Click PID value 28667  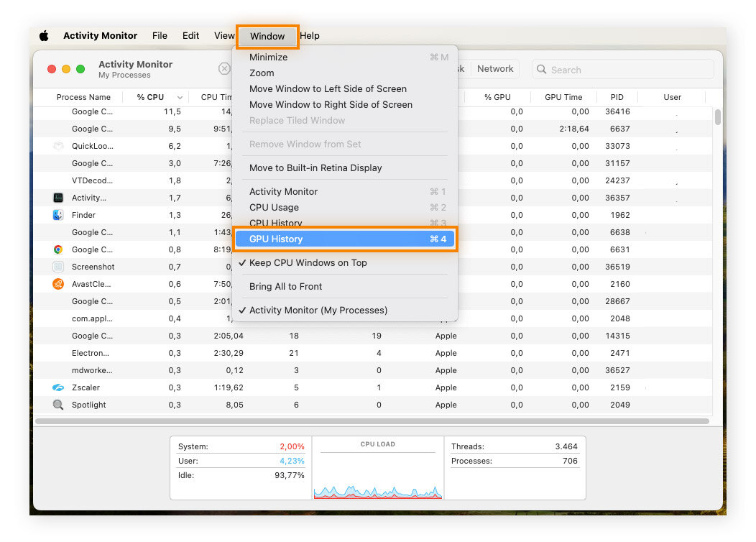click(617, 301)
